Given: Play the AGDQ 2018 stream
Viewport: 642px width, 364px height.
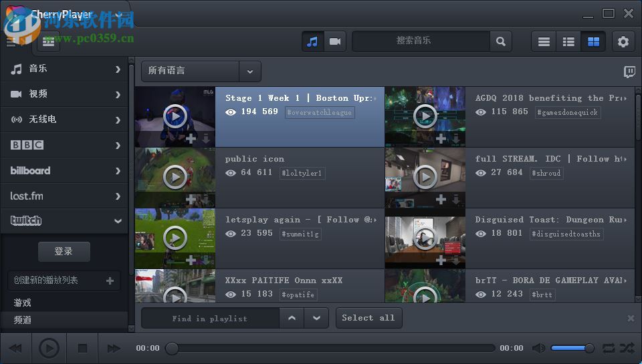Looking at the screenshot, I should [x=425, y=116].
